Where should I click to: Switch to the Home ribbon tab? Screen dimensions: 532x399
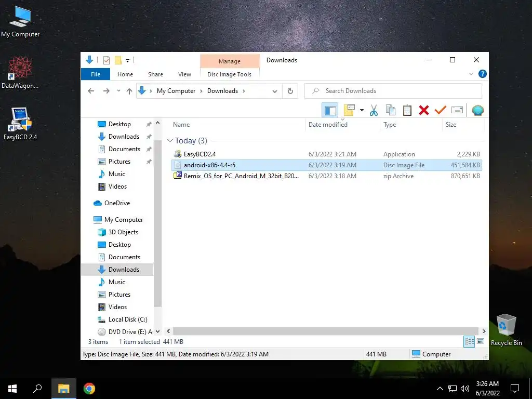(125, 74)
